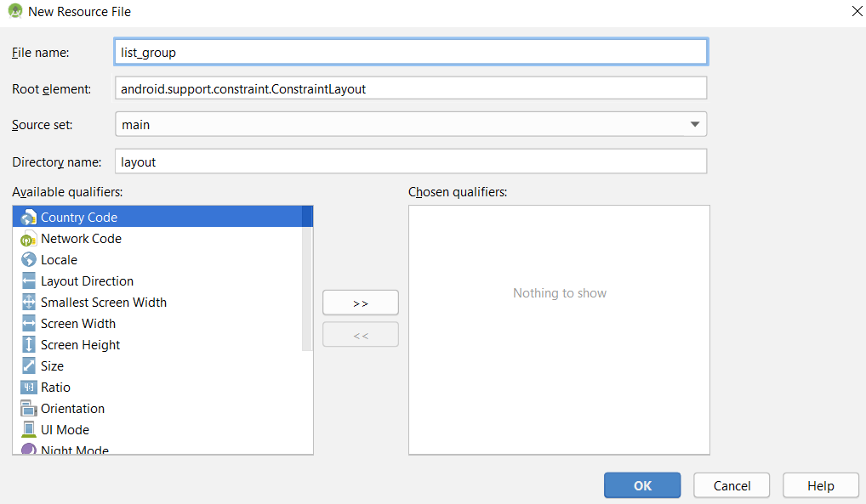Add qualifier with the >> button
The height and width of the screenshot is (504, 866).
click(x=360, y=303)
